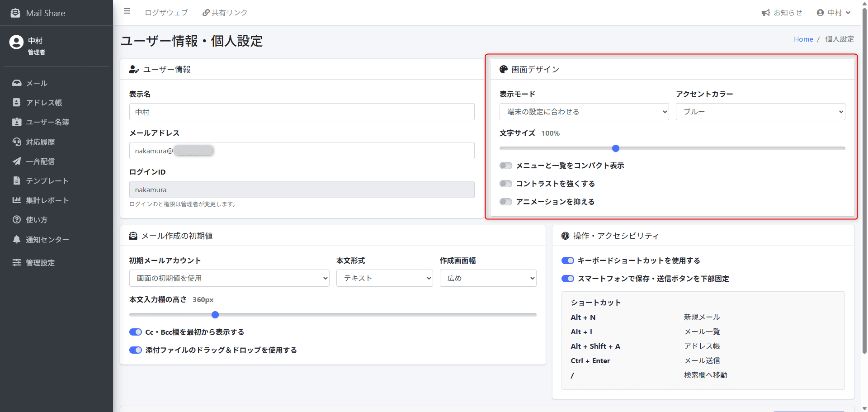Click the 画面デザイン palette icon
This screenshot has height=412, width=868.
504,69
